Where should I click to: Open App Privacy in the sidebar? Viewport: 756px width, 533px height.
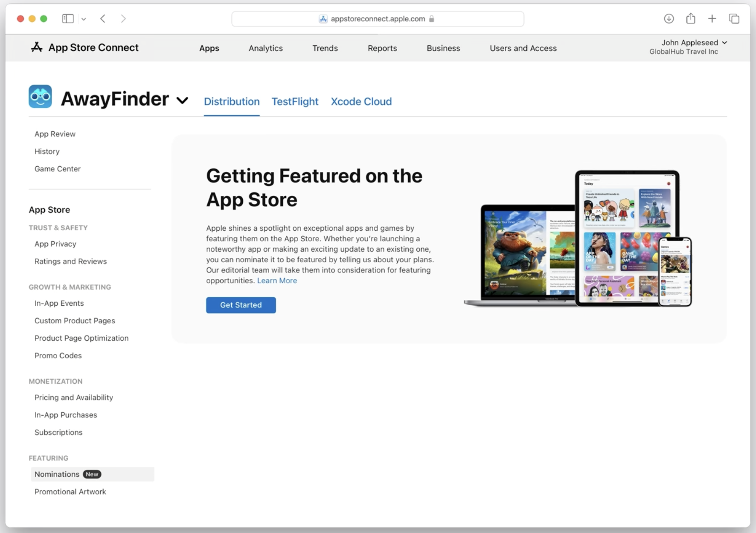coord(55,244)
